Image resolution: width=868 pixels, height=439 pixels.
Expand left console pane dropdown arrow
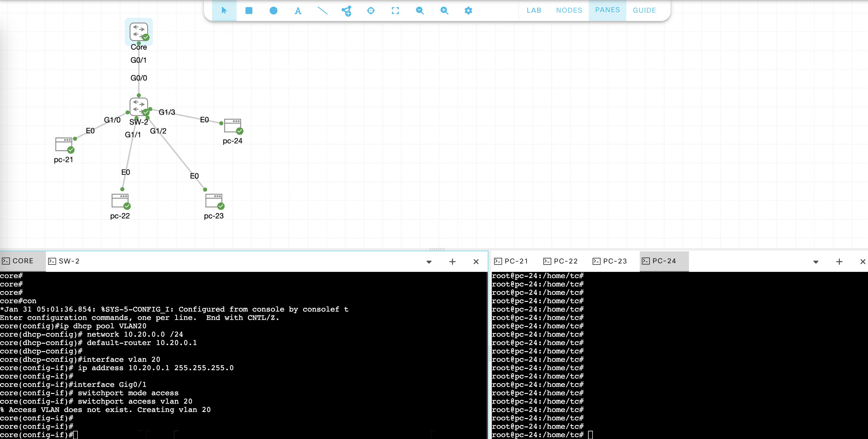[429, 262]
